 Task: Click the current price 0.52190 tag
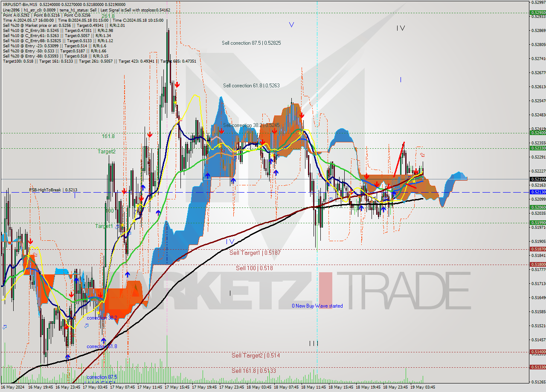point(538,179)
